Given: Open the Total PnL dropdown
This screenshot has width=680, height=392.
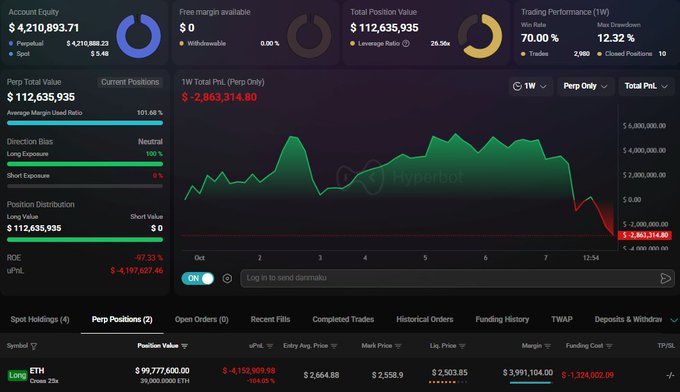Looking at the screenshot, I should point(646,86).
